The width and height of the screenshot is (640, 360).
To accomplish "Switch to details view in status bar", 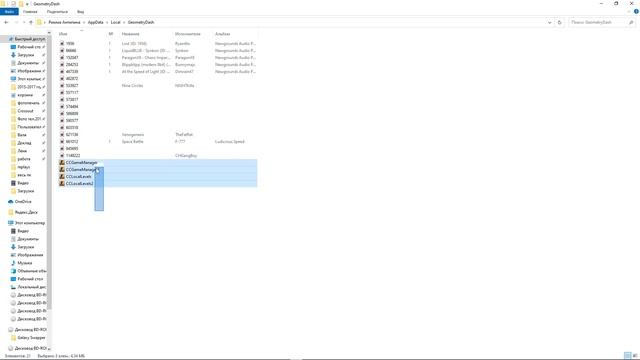I will coord(628,356).
